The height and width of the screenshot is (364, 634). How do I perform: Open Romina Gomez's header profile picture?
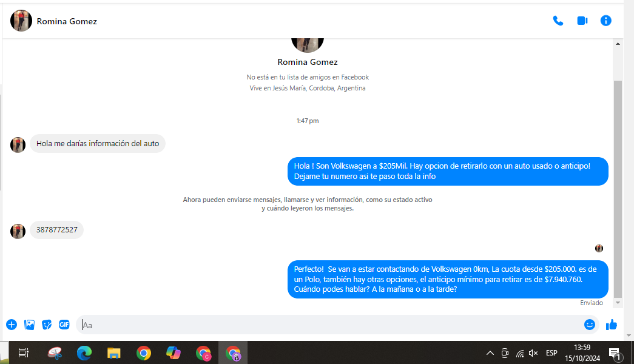(x=21, y=21)
